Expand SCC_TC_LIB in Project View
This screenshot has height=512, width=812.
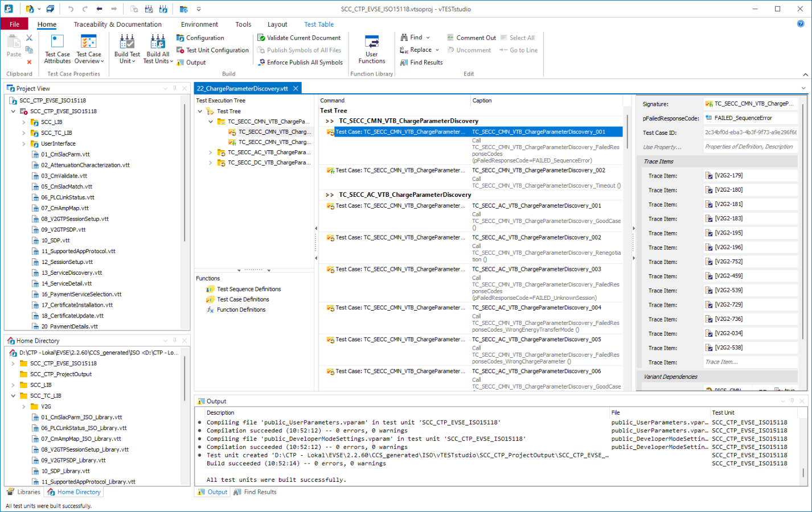pyautogui.click(x=23, y=133)
